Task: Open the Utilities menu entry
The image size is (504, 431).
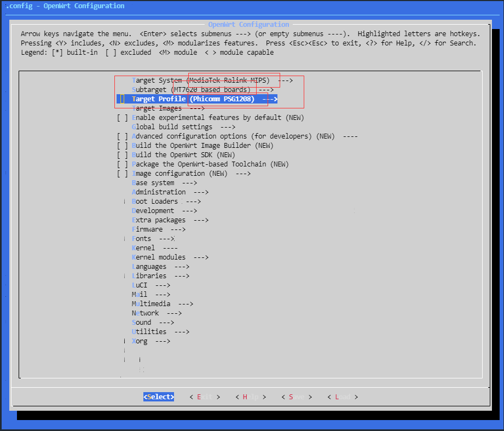Action: (x=160, y=332)
